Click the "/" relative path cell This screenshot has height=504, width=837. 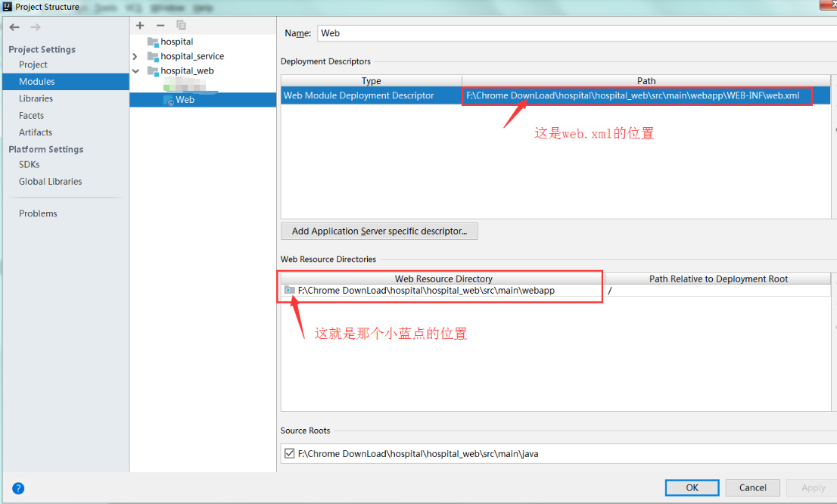point(718,291)
